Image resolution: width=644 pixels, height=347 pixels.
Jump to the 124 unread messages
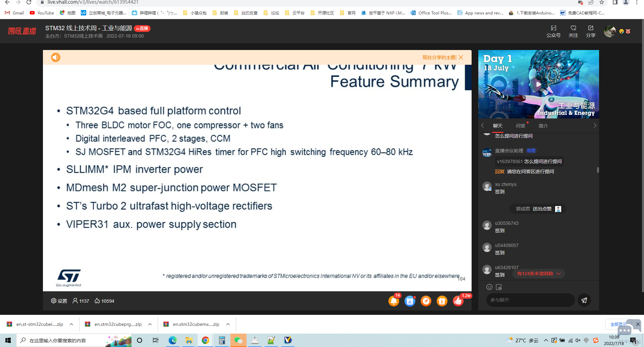tap(538, 274)
